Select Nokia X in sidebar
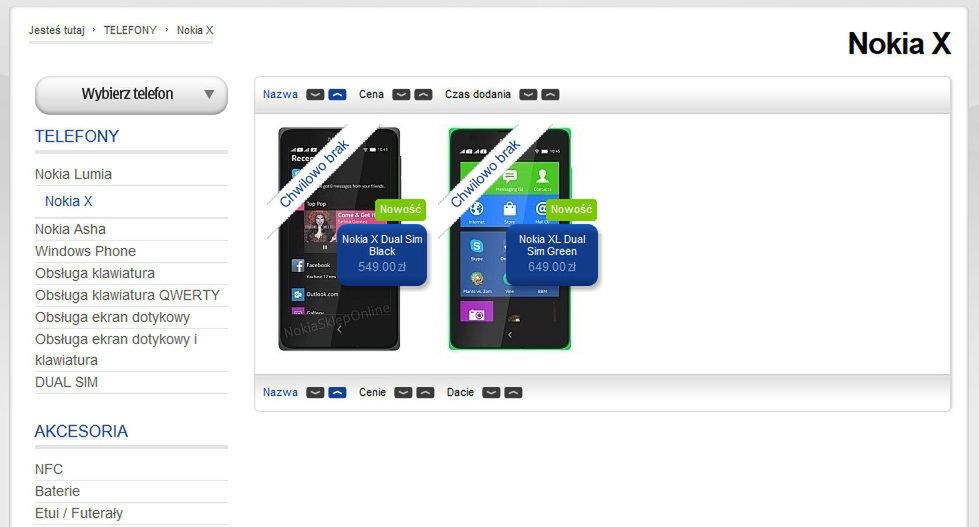The height and width of the screenshot is (527, 979). click(x=69, y=201)
